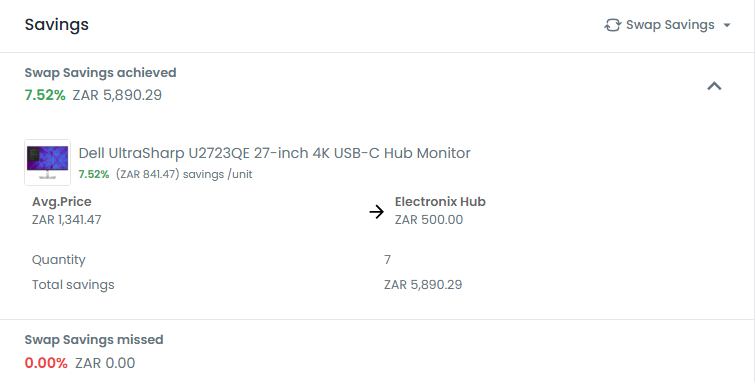Click the Swap Savings achieved heading
755x382 pixels.
(101, 73)
